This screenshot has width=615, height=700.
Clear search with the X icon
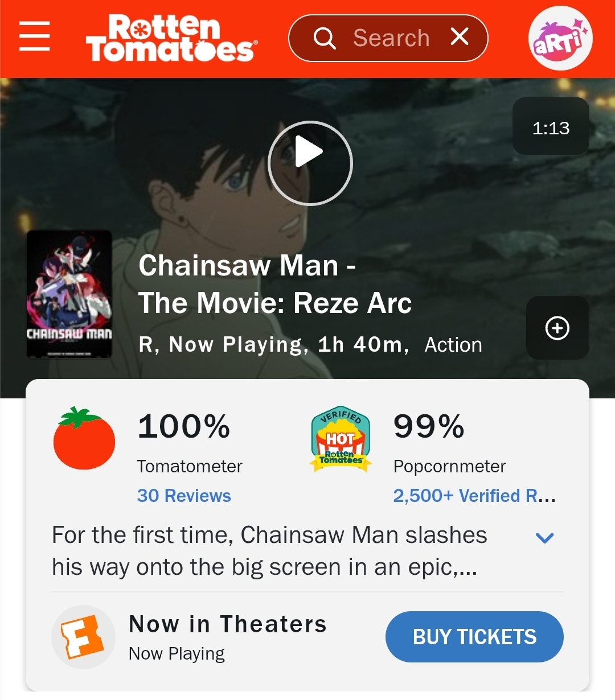(460, 37)
